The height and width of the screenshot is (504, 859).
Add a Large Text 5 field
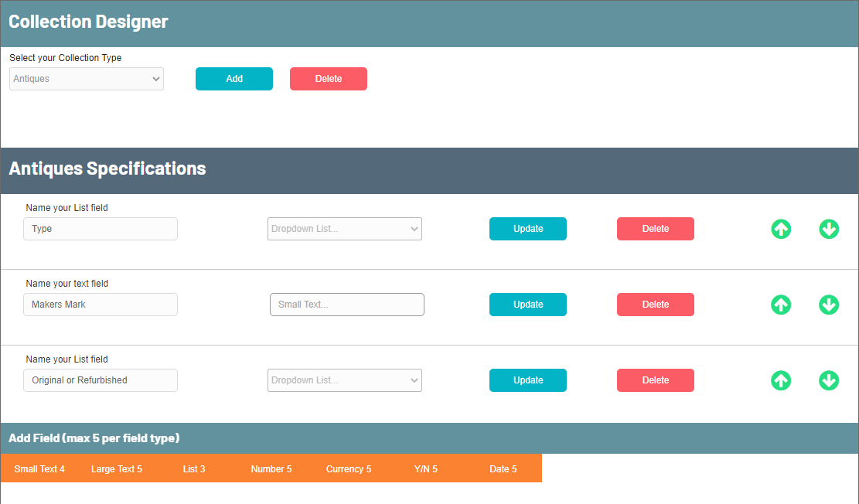point(117,469)
